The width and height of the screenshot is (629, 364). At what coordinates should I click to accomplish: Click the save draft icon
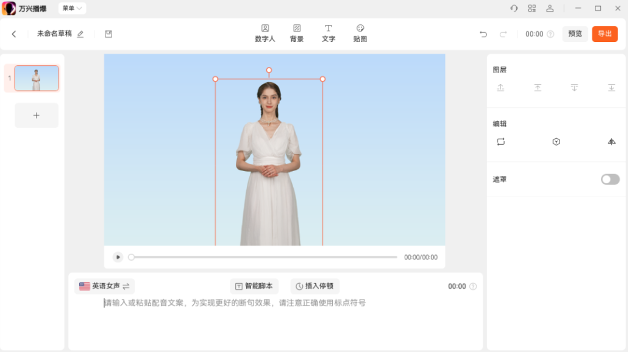[x=108, y=34]
